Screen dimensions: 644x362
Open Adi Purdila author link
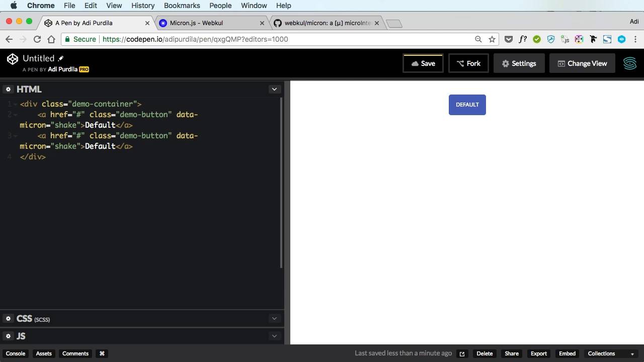click(x=62, y=69)
